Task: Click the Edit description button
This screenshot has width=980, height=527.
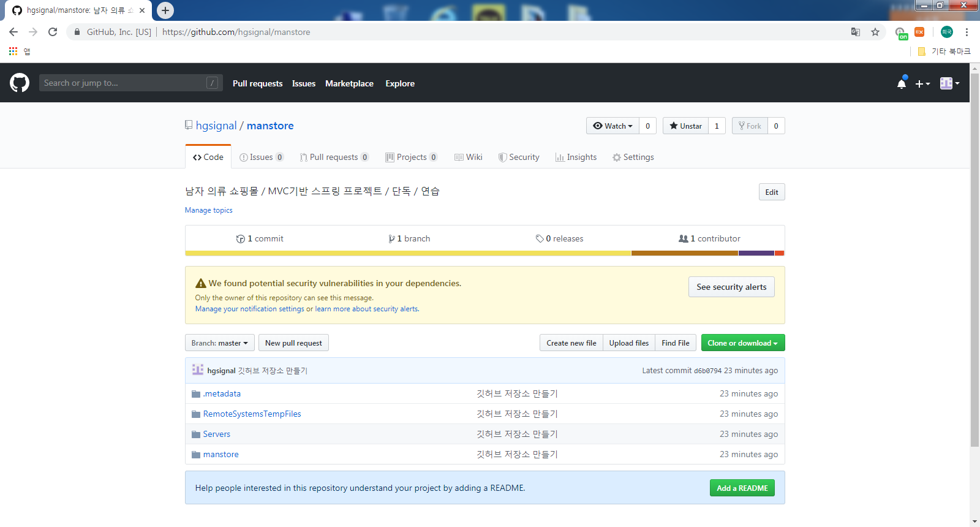Action: click(772, 192)
